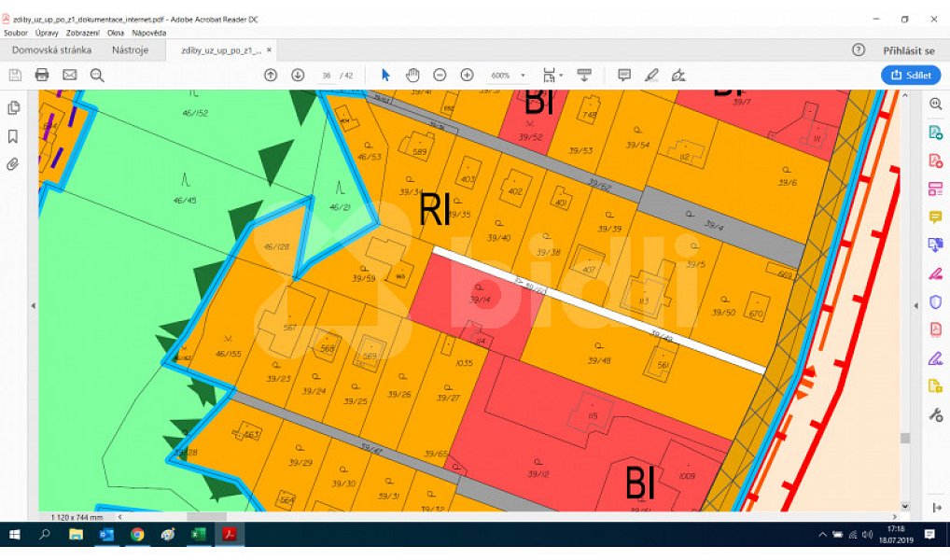Open attachments paperclip panel

tap(13, 164)
